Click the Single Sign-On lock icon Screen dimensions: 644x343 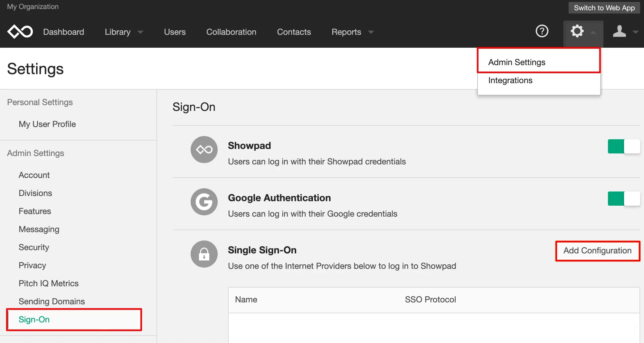[204, 254]
